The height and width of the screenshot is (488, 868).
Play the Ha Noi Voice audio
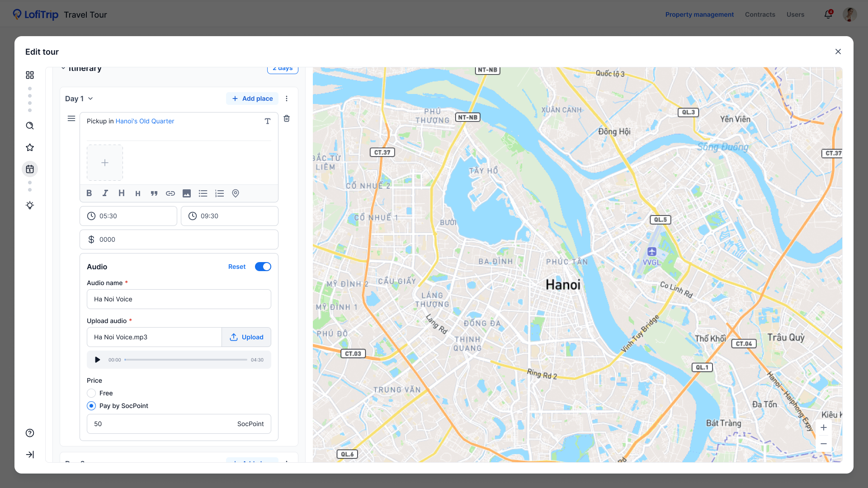click(x=97, y=360)
